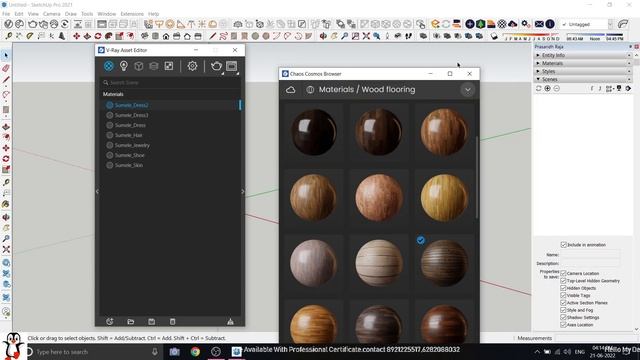Expand the Styles tray panel

pyautogui.click(x=582, y=71)
